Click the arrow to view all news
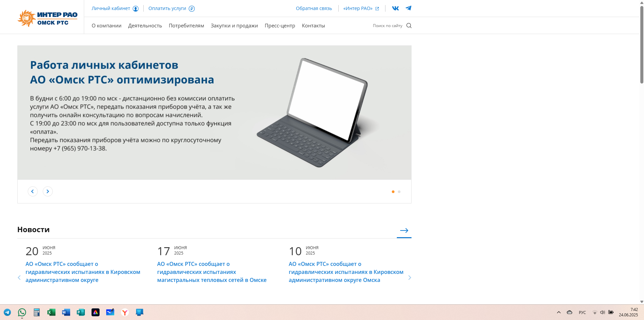Screen dimensions: 644x320 (x=404, y=230)
